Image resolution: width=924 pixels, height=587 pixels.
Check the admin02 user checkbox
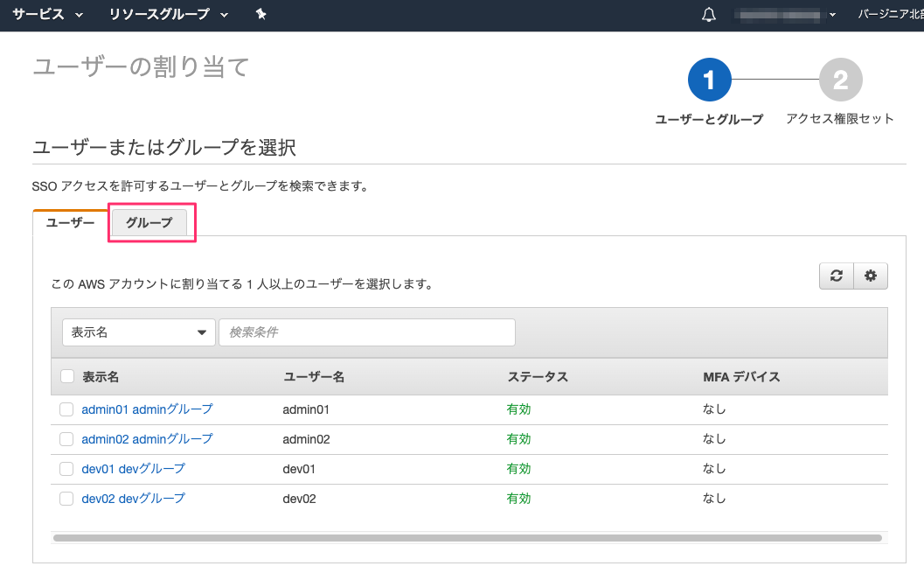(x=66, y=439)
